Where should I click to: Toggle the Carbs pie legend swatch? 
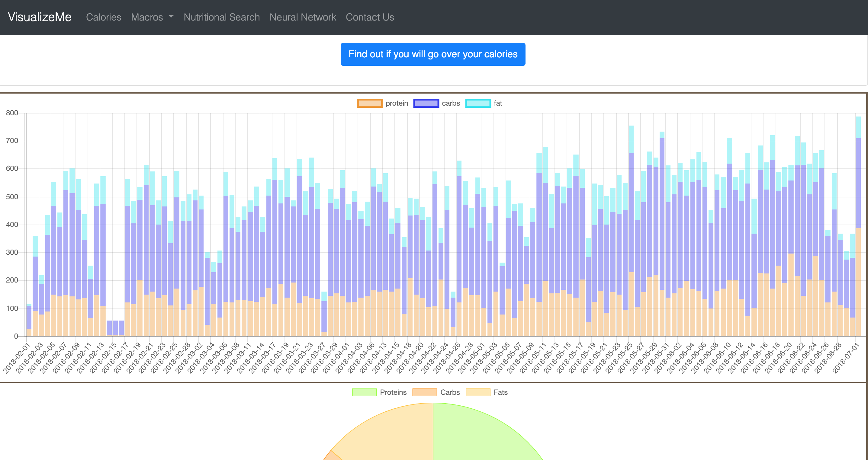pos(425,392)
